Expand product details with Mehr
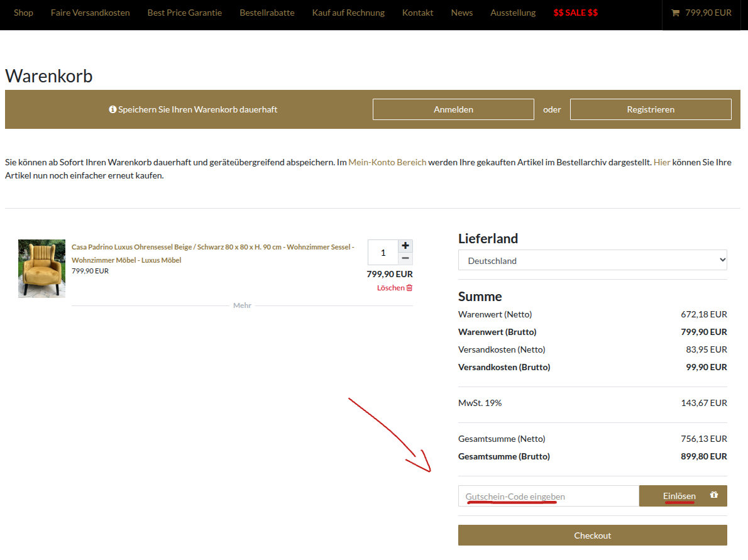 coord(242,305)
